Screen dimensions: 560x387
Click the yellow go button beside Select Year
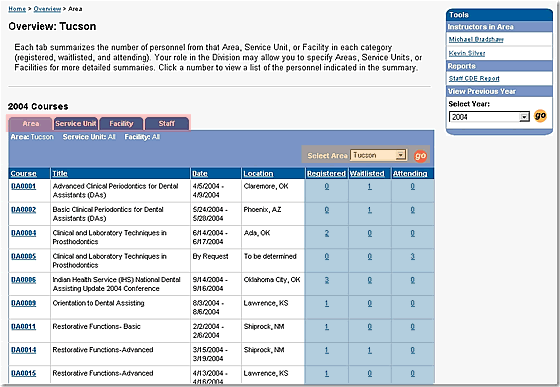click(x=540, y=116)
